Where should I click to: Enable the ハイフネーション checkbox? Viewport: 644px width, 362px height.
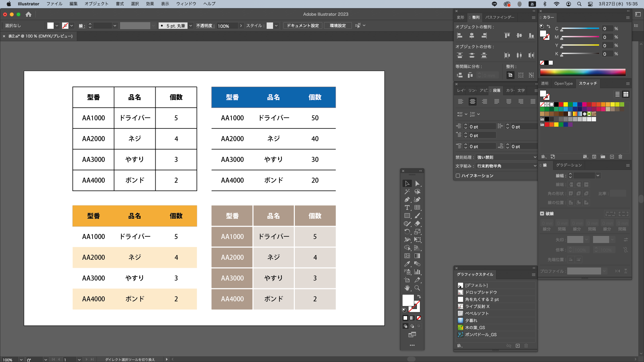tap(458, 176)
